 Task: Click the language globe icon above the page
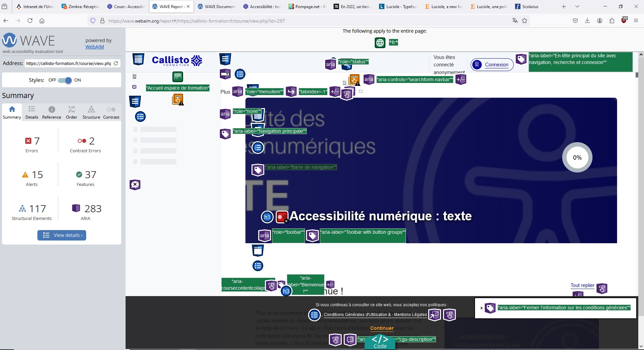click(x=380, y=42)
